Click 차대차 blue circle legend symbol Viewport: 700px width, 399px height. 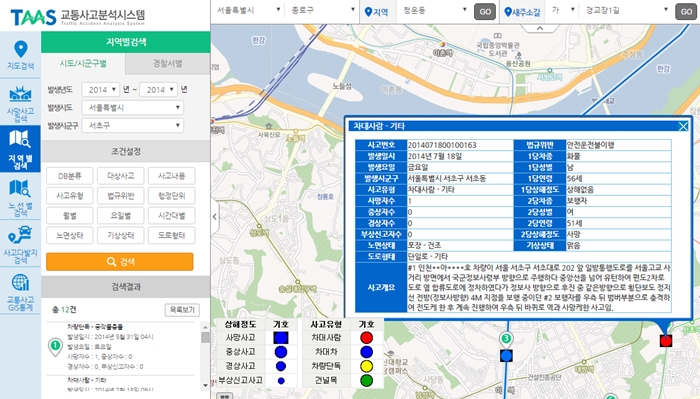coord(366,352)
